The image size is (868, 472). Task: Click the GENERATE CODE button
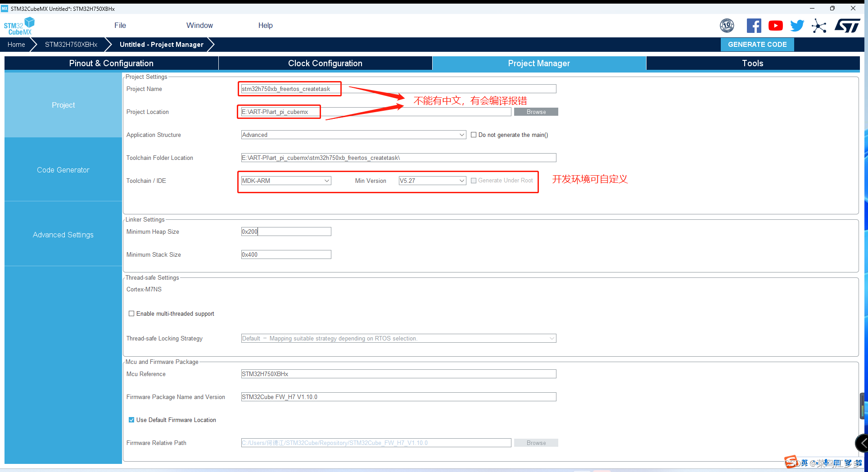(x=757, y=44)
